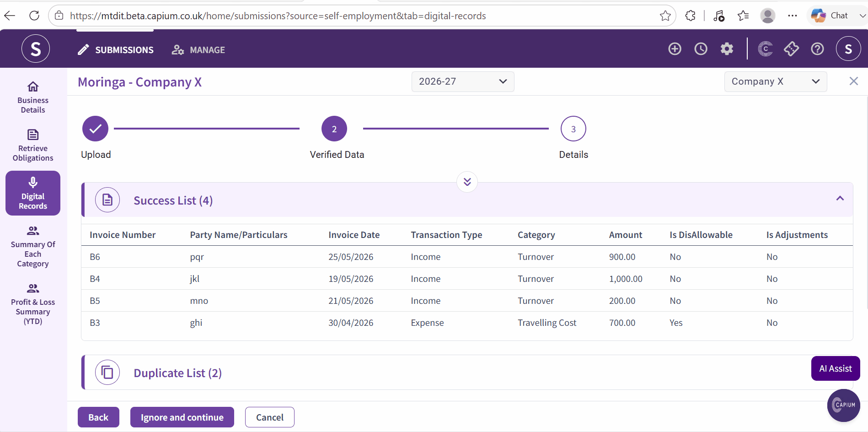The height and width of the screenshot is (432, 868).
Task: Open the browser profile avatar
Action: (x=768, y=16)
